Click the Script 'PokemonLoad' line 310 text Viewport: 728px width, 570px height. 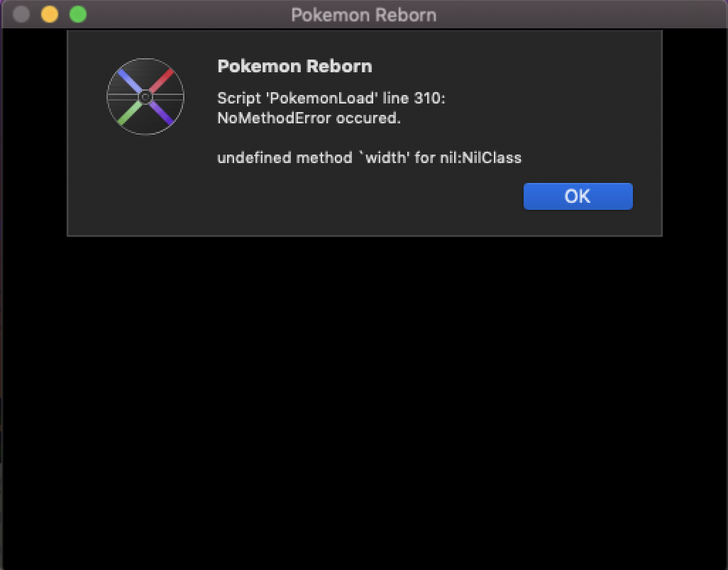[x=331, y=99]
